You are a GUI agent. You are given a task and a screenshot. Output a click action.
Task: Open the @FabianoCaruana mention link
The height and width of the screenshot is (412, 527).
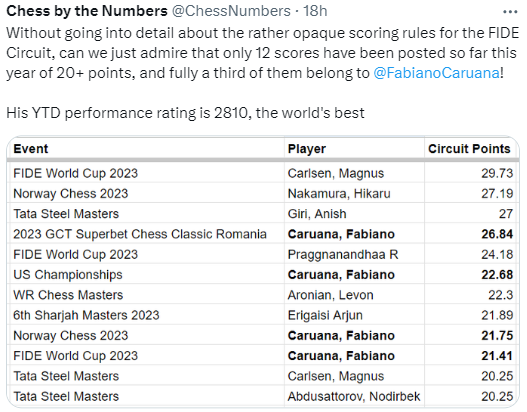437,73
